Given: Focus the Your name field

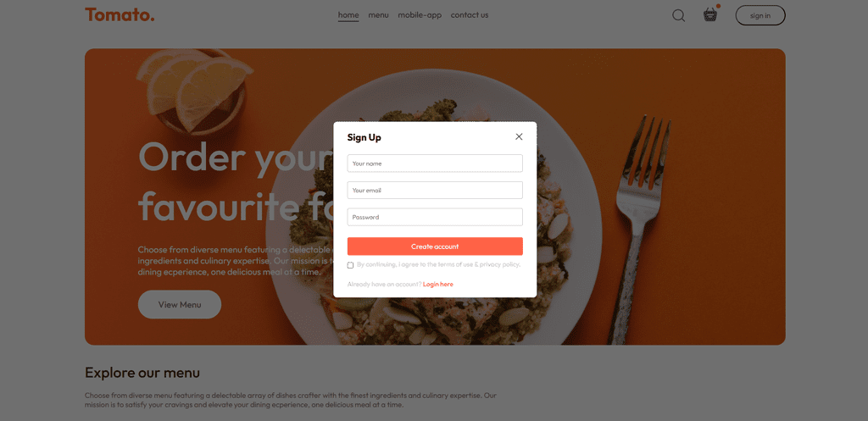Looking at the screenshot, I should coord(435,163).
